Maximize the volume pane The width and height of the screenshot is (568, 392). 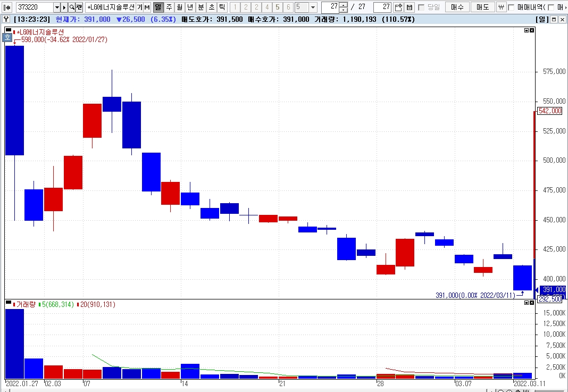(x=527, y=303)
